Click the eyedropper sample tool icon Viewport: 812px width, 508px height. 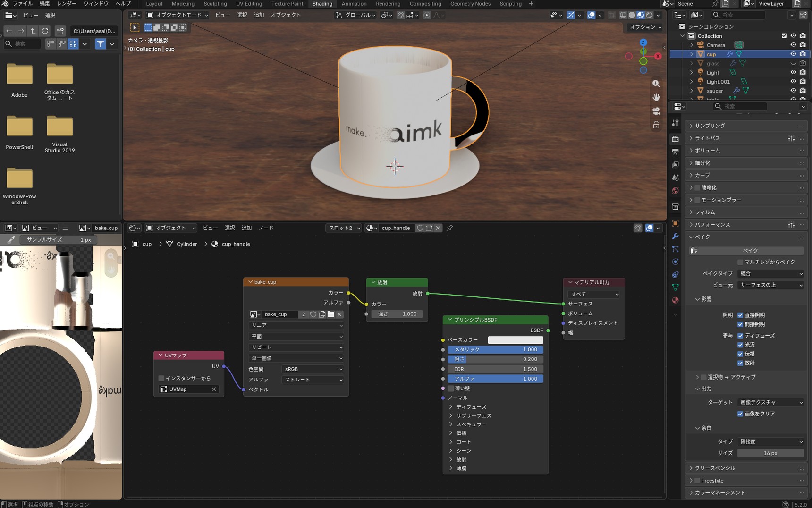pos(11,240)
